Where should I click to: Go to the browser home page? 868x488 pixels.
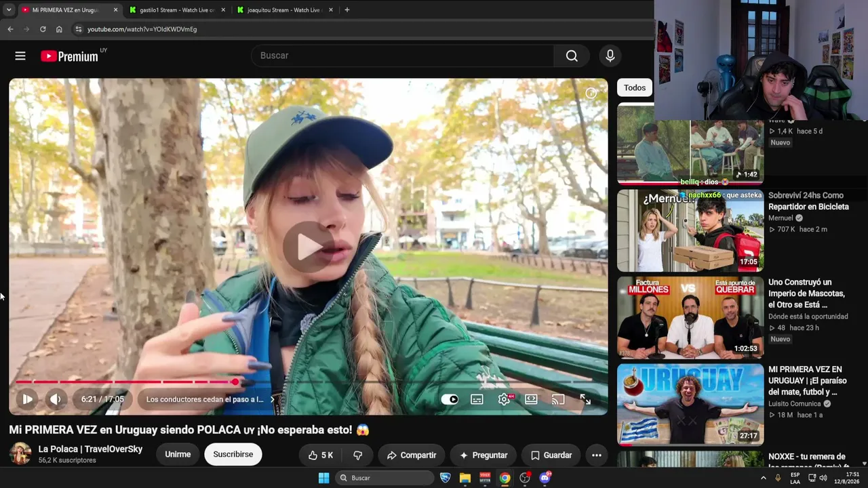coord(59,29)
